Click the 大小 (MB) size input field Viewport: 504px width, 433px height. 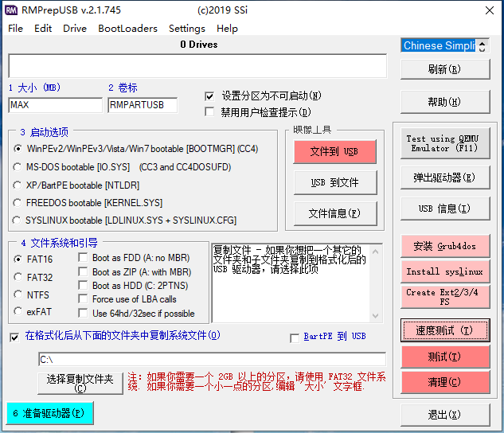click(56, 105)
